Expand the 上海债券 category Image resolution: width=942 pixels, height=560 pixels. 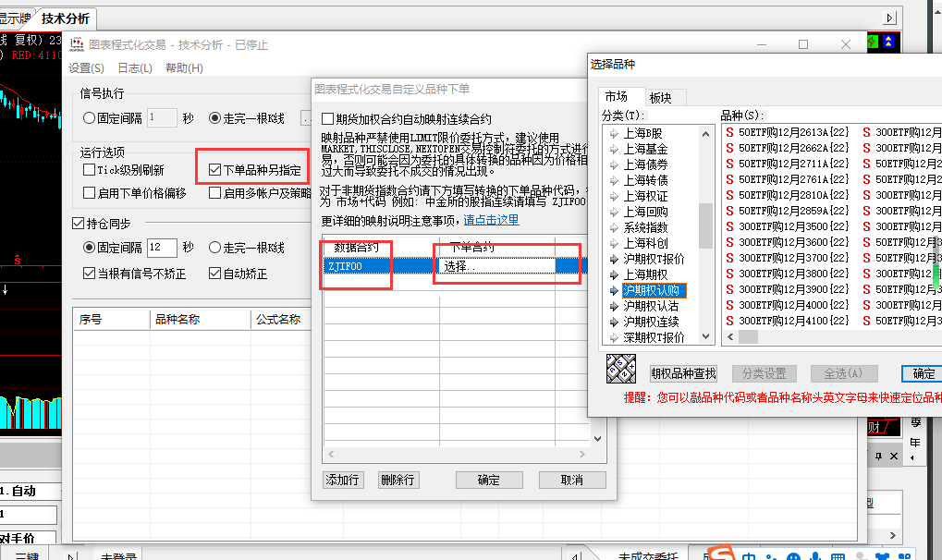pos(614,164)
